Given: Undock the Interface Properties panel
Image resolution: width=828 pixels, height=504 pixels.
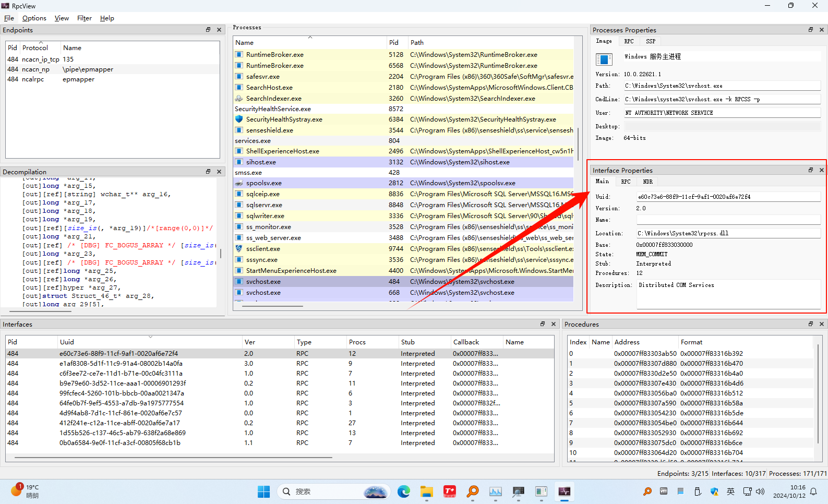Looking at the screenshot, I should pyautogui.click(x=811, y=170).
